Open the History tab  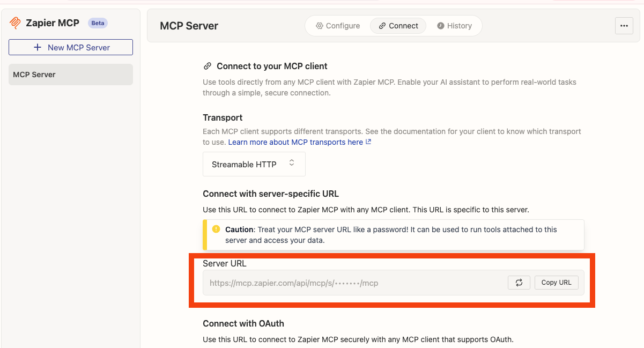click(x=454, y=26)
